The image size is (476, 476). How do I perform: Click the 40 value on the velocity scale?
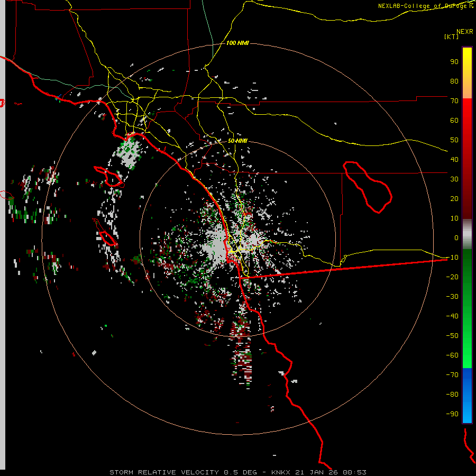click(x=454, y=160)
